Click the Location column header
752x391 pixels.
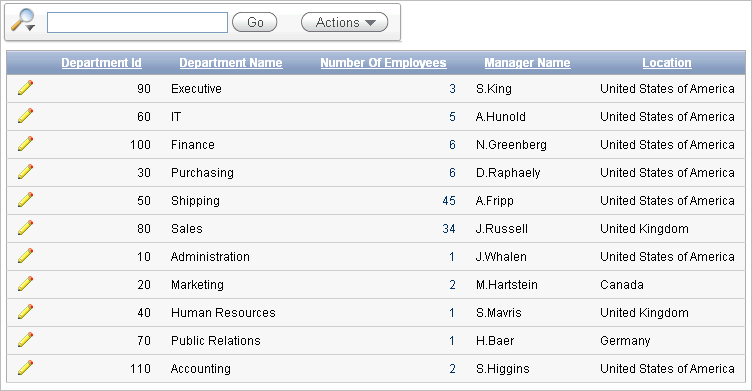667,63
